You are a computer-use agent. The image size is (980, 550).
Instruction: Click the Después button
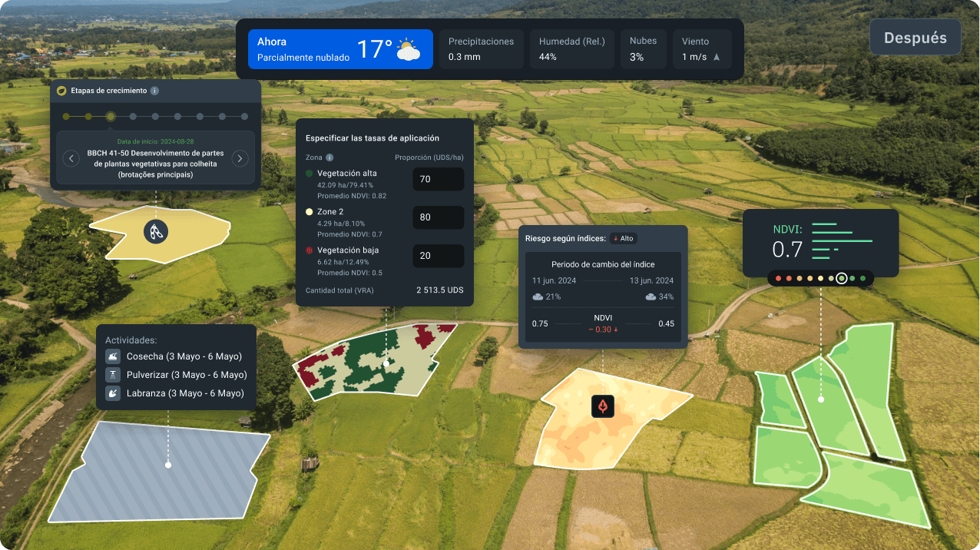(x=915, y=38)
